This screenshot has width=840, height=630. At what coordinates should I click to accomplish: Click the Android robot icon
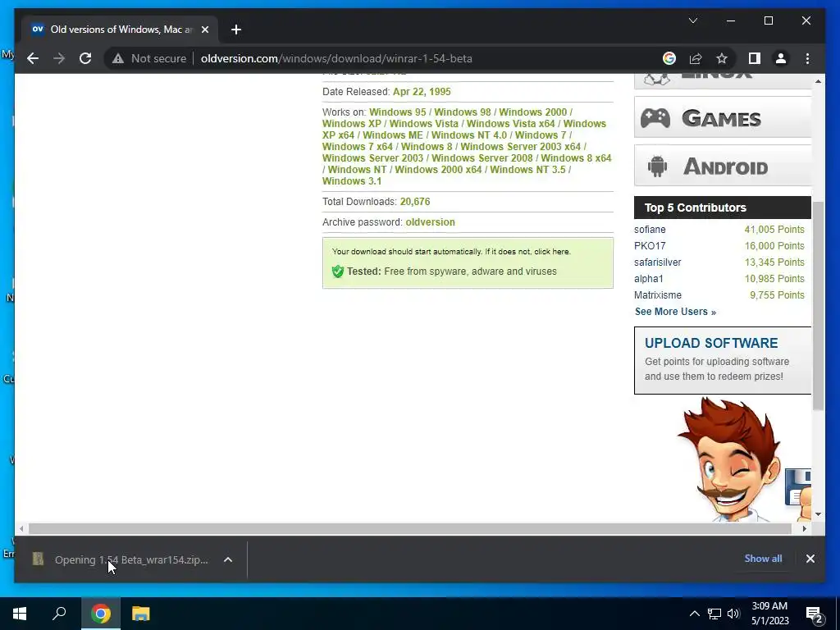coord(657,166)
